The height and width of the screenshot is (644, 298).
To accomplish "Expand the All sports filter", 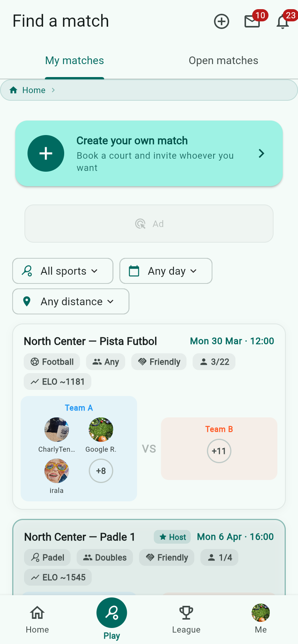I will 63,271.
